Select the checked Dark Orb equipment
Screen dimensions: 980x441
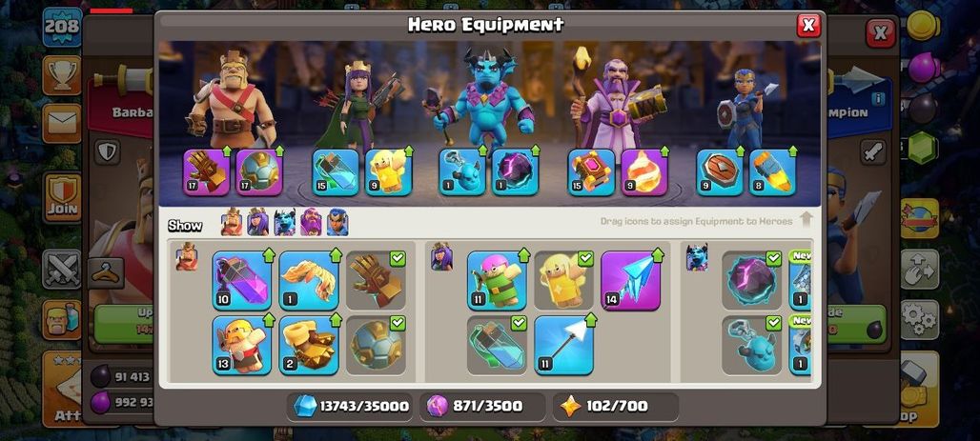[751, 280]
